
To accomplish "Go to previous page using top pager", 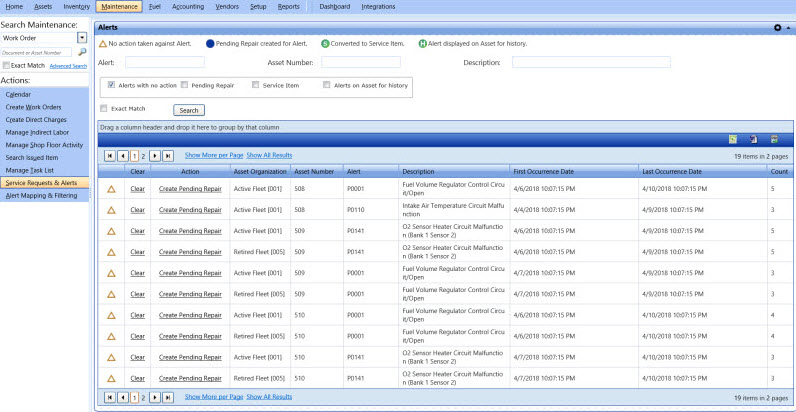I will click(x=122, y=156).
